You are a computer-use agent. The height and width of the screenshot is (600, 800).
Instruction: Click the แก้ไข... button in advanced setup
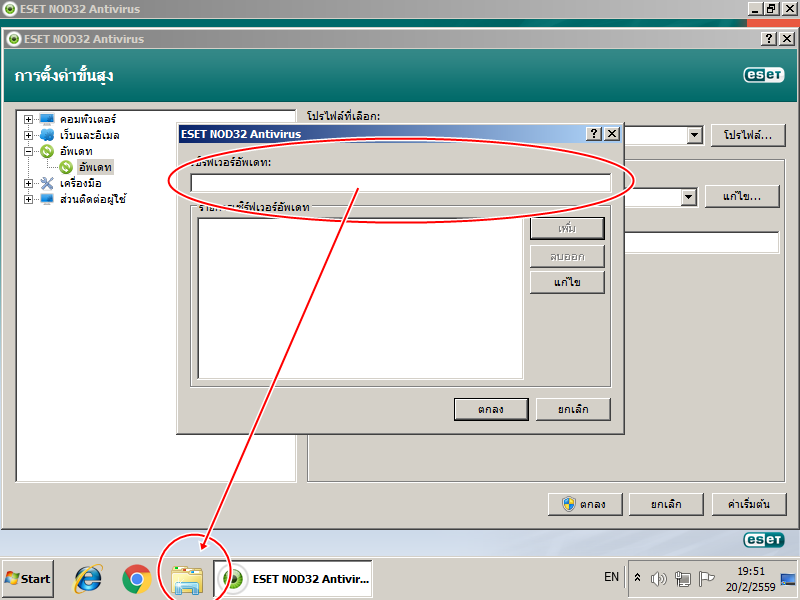coord(742,196)
